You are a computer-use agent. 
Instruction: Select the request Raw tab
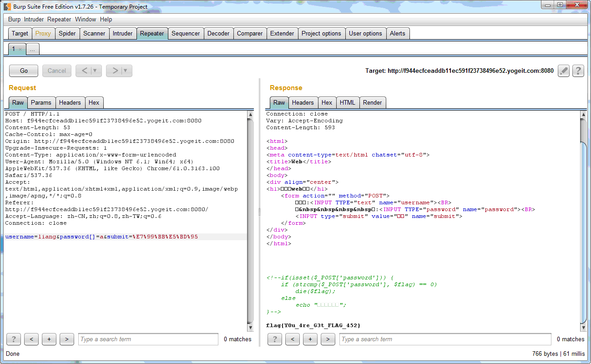coord(18,102)
